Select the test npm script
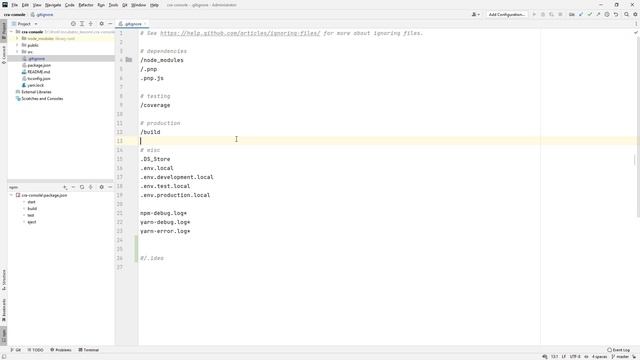 pos(31,215)
